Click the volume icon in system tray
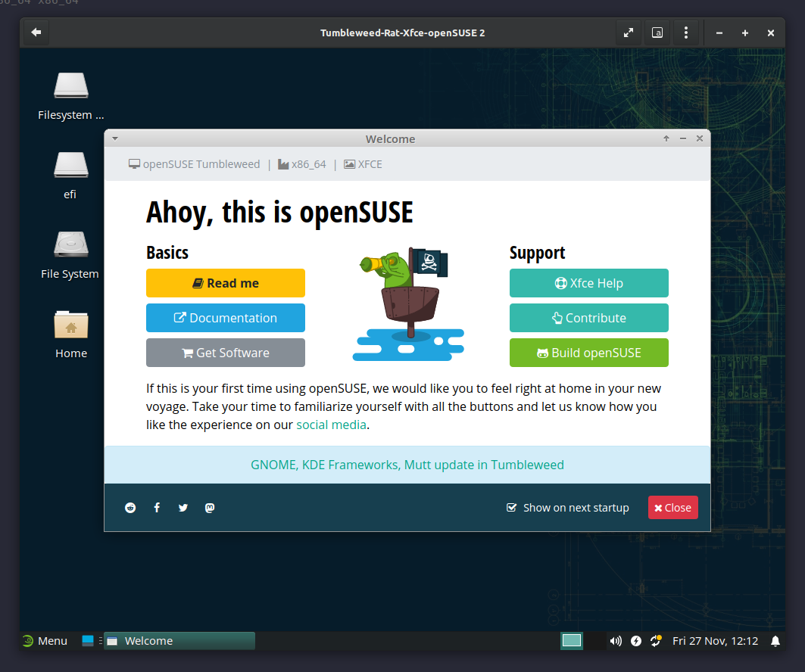 point(616,641)
